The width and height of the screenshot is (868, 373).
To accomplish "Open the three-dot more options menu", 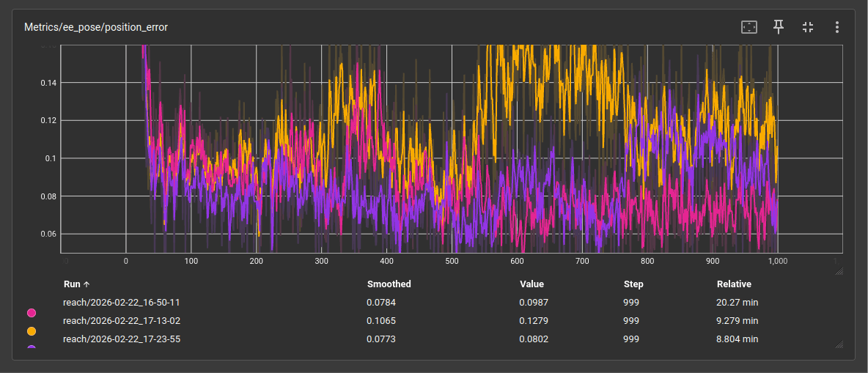I will tap(837, 27).
